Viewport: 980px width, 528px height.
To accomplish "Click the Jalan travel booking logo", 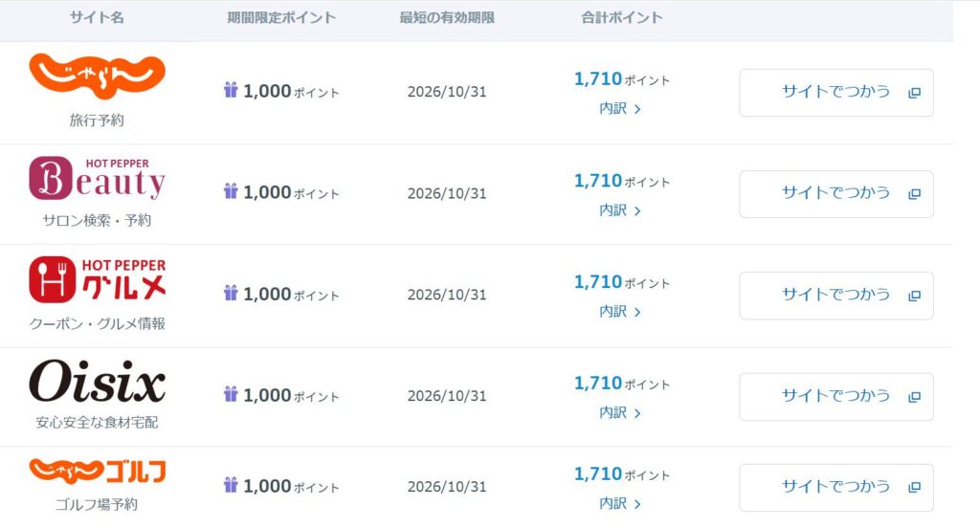I will point(97,77).
